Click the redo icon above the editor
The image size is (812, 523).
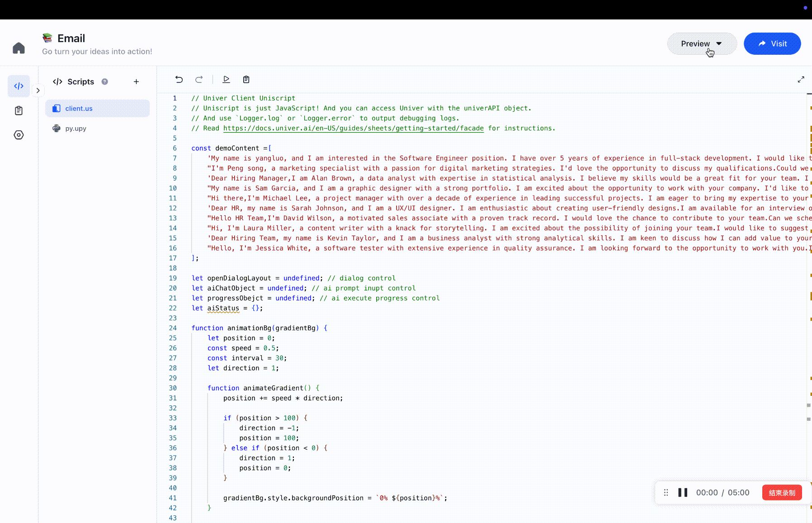[199, 79]
